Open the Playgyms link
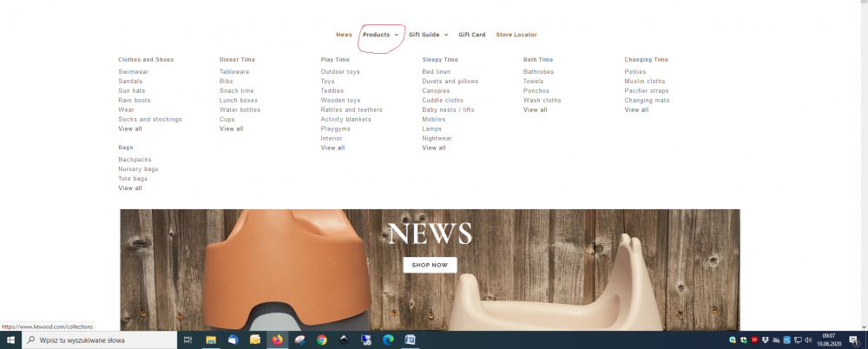 point(335,128)
